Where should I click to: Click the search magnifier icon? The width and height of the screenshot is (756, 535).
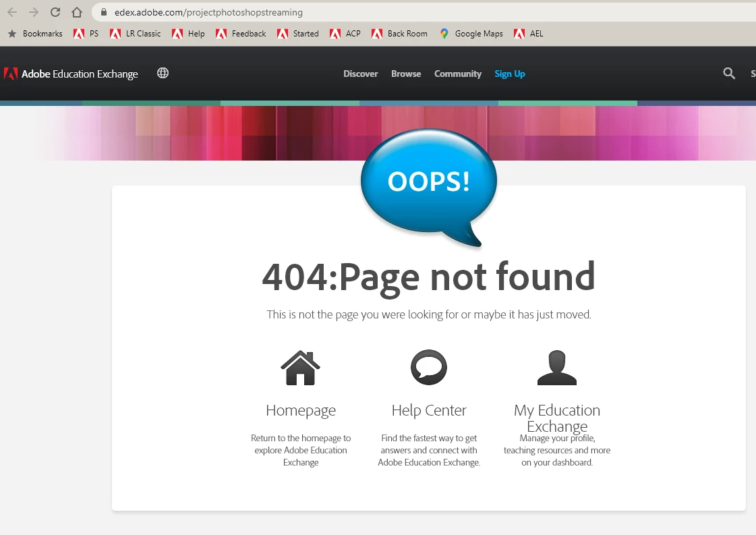click(x=729, y=74)
